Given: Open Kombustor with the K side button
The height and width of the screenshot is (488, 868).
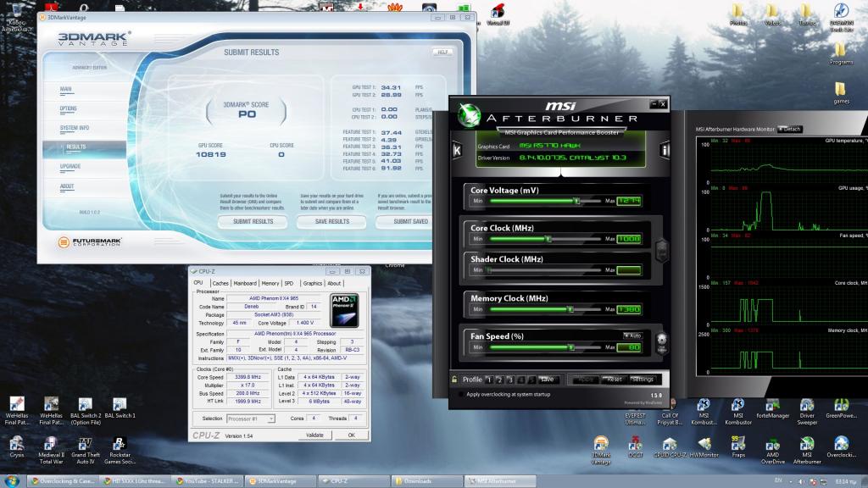Looking at the screenshot, I should tap(457, 150).
